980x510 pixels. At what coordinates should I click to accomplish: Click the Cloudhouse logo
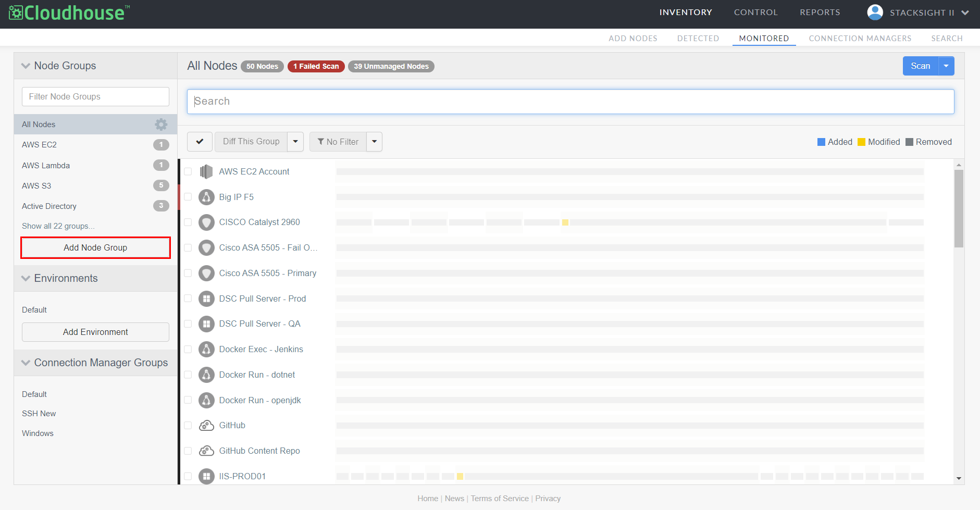pos(70,13)
